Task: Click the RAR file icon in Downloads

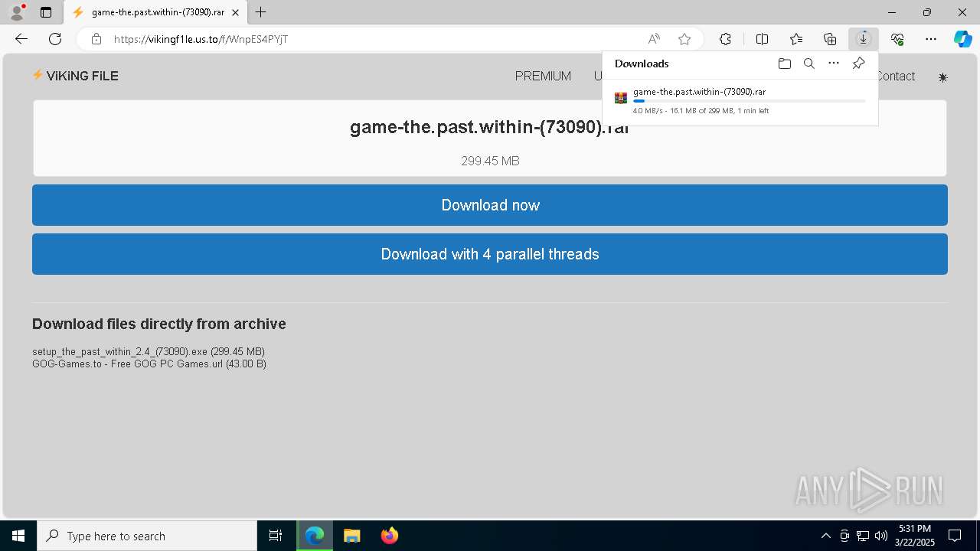Action: click(621, 98)
